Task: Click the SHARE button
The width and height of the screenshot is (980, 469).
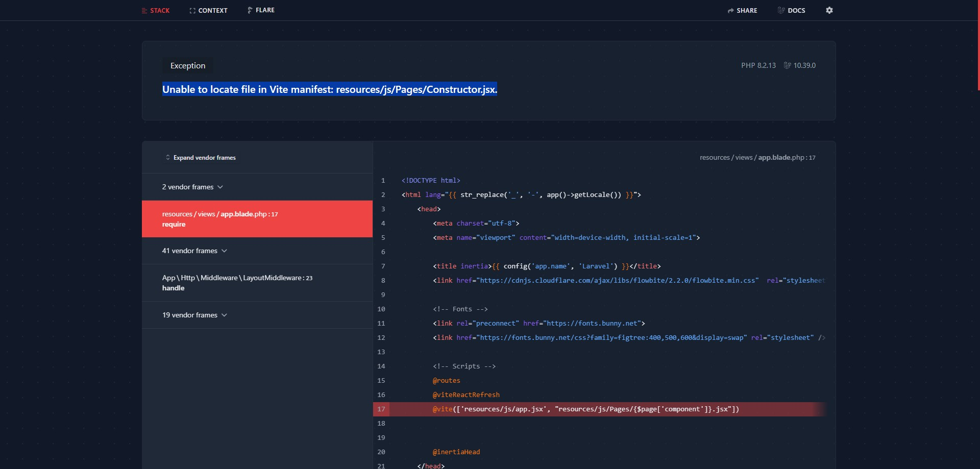Action: (x=742, y=10)
